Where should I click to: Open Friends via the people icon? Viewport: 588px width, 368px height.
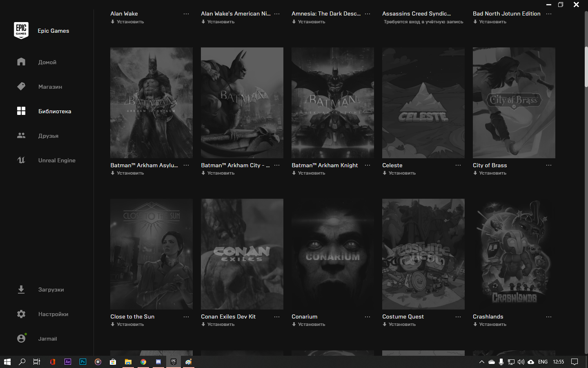[21, 135]
